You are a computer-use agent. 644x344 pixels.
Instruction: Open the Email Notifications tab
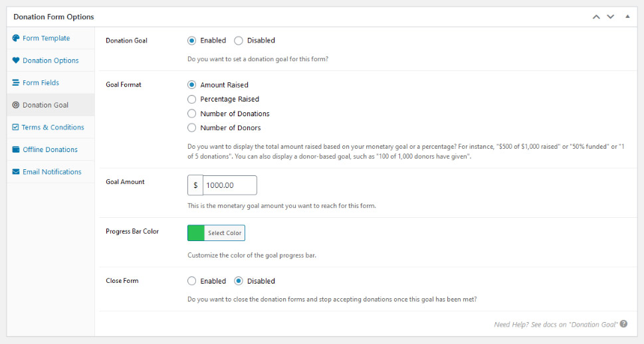point(52,172)
